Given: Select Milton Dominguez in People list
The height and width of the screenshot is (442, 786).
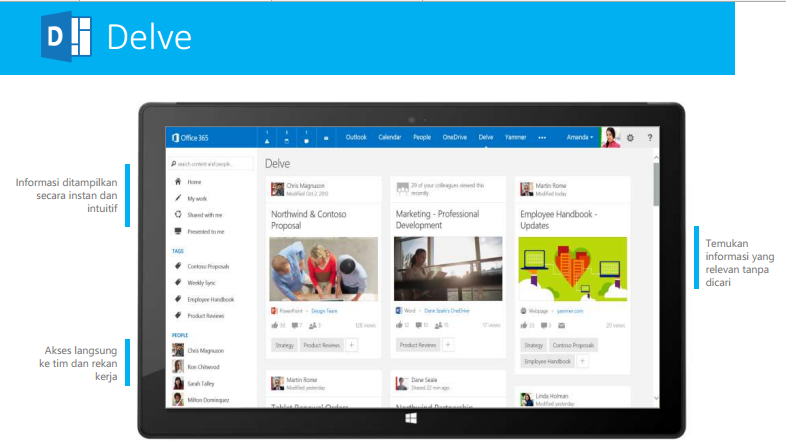Looking at the screenshot, I should [201, 399].
